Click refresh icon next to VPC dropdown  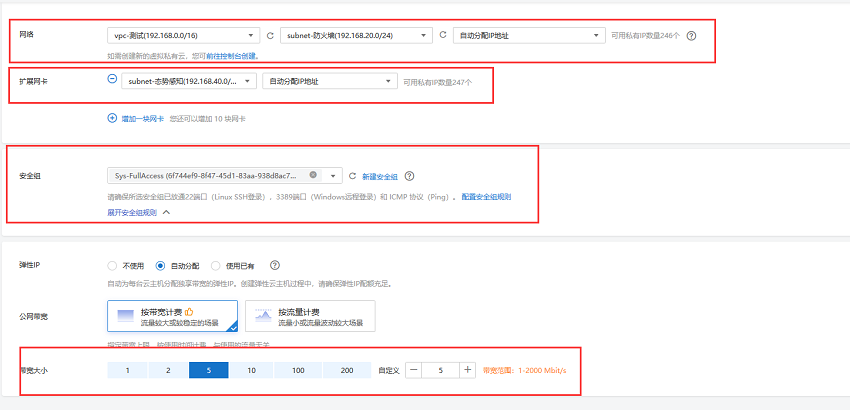click(270, 35)
